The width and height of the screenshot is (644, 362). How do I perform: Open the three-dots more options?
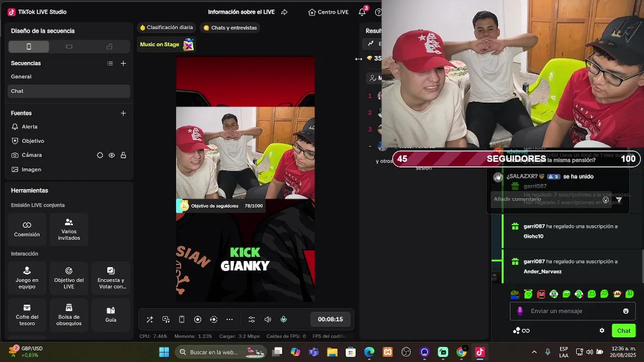point(229,319)
